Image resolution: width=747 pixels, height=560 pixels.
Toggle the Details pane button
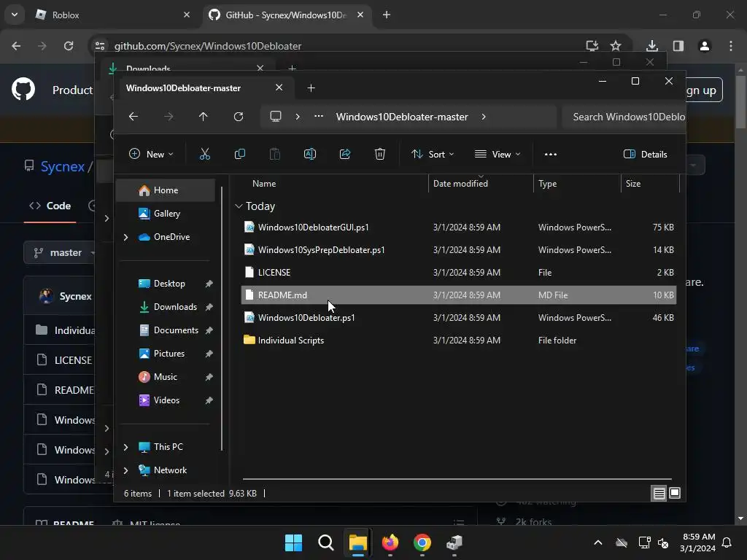(x=646, y=155)
